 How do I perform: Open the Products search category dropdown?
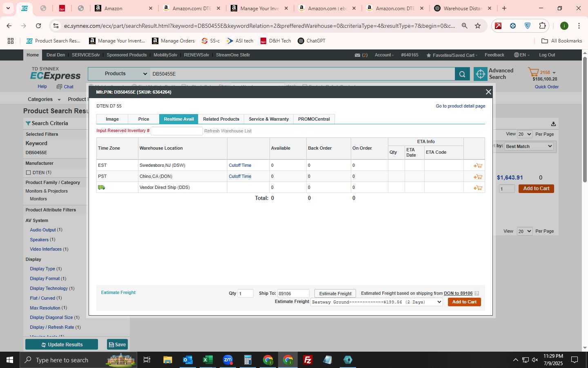click(x=118, y=74)
